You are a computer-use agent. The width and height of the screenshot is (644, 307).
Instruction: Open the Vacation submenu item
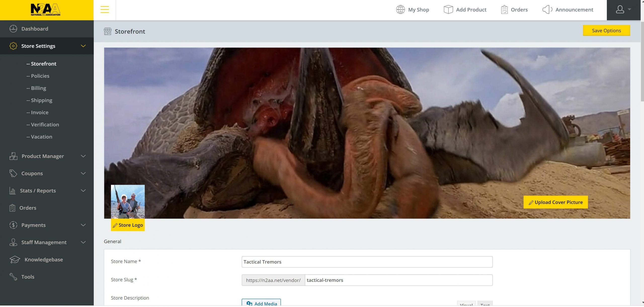pos(39,137)
